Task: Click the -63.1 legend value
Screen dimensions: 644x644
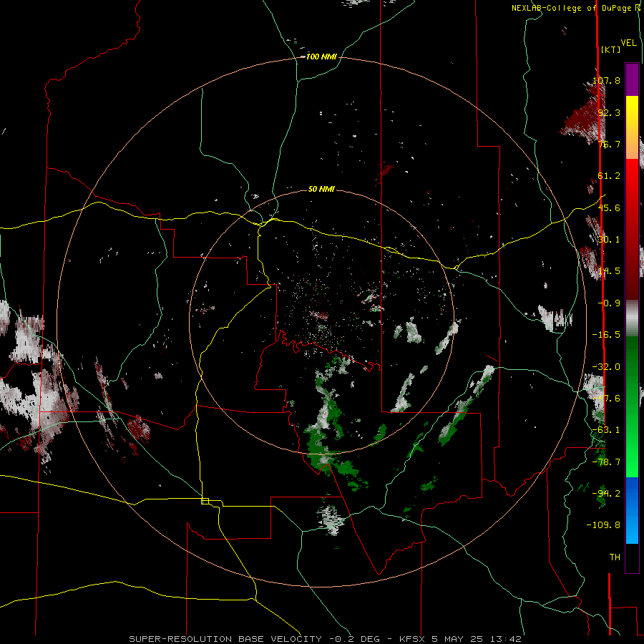Action: click(606, 429)
